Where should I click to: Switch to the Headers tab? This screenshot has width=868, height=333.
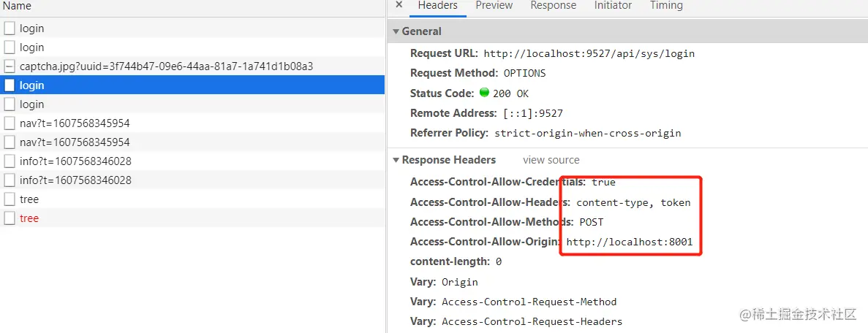pyautogui.click(x=438, y=6)
